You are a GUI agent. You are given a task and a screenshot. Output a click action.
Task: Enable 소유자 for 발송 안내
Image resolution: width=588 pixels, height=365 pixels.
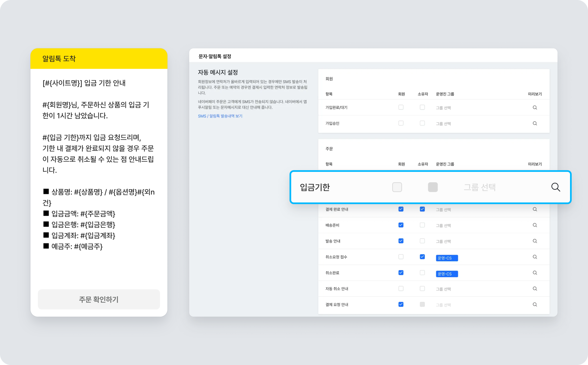pyautogui.click(x=422, y=241)
